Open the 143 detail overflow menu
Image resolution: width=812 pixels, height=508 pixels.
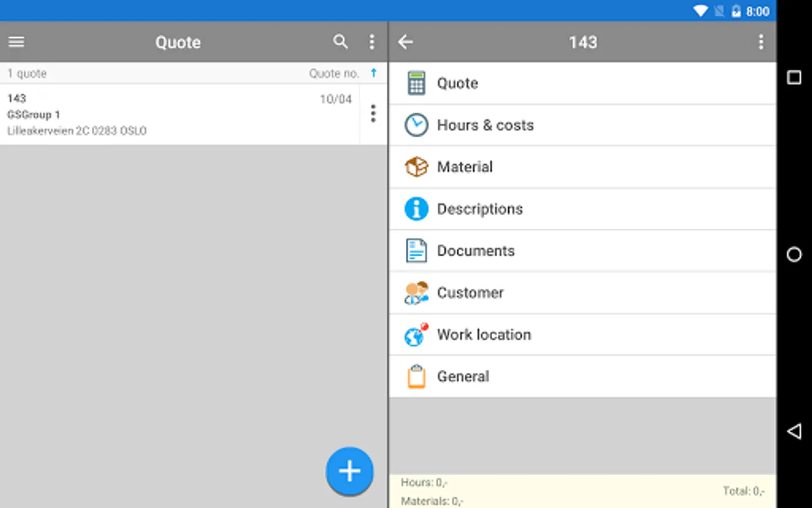(x=761, y=42)
